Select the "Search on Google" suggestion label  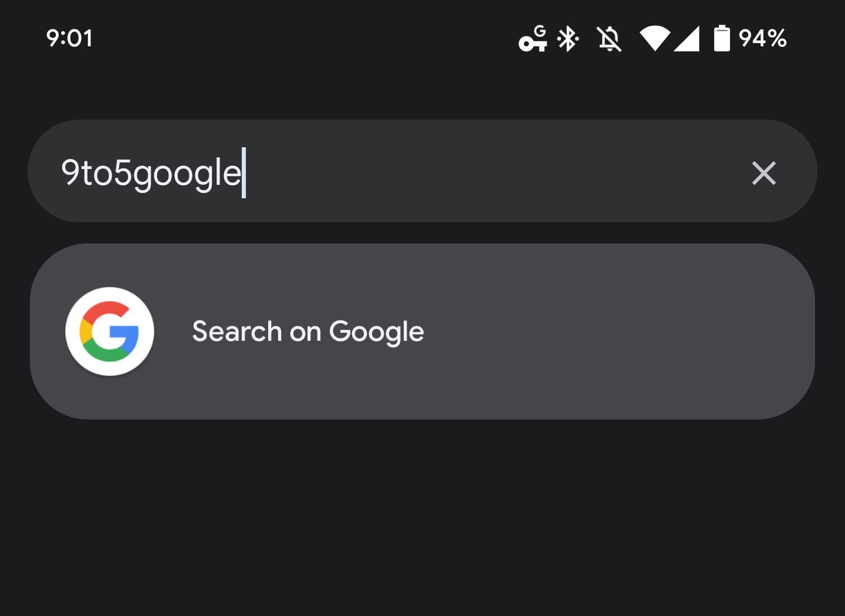(308, 331)
